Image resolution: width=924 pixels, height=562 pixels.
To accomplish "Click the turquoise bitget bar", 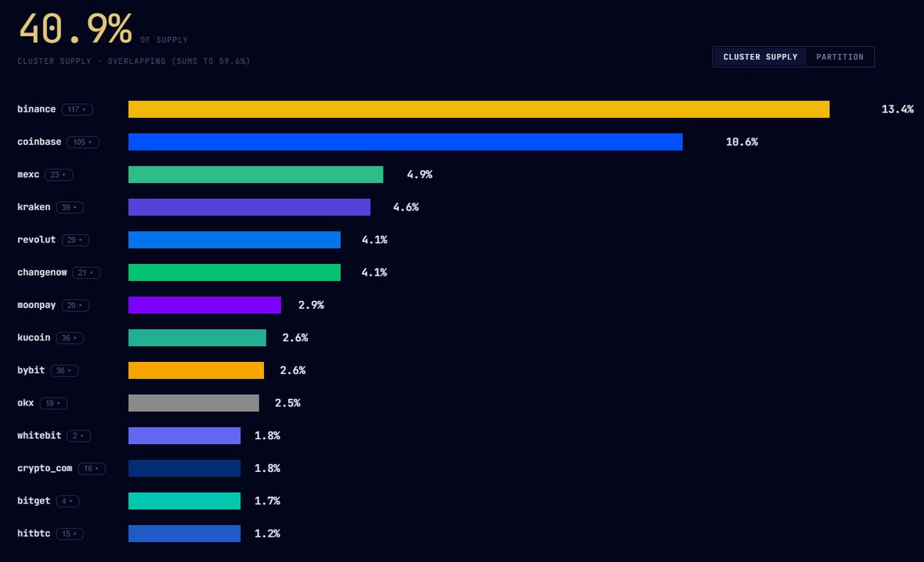I will 185,500.
